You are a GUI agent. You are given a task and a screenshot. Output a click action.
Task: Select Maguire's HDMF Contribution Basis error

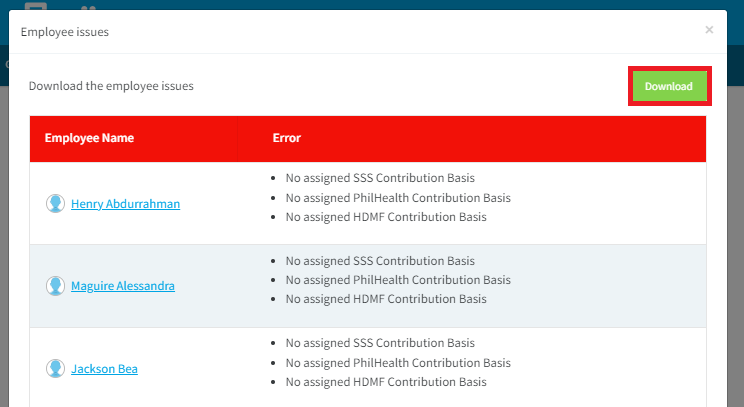386,299
